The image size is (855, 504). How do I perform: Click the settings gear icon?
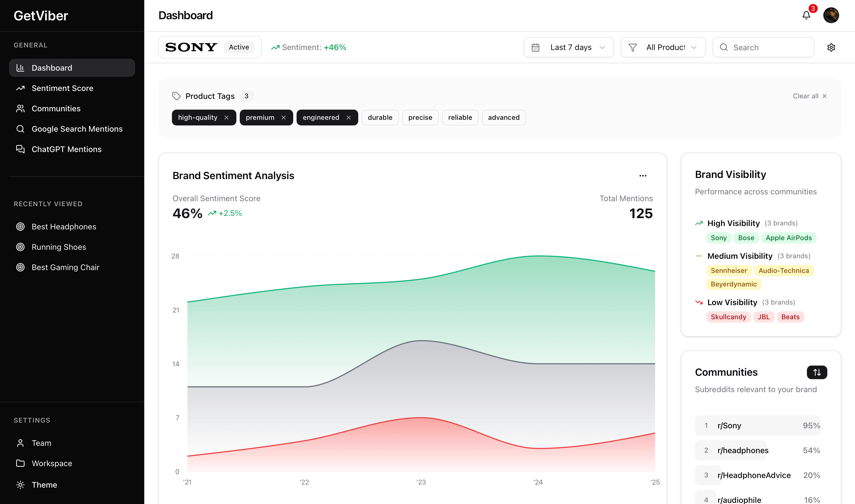(x=831, y=47)
